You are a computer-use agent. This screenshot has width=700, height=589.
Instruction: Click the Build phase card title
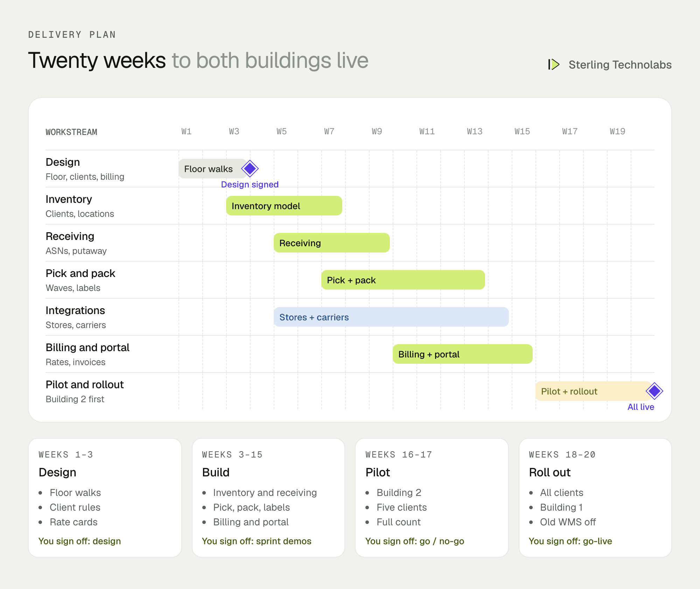(x=216, y=473)
